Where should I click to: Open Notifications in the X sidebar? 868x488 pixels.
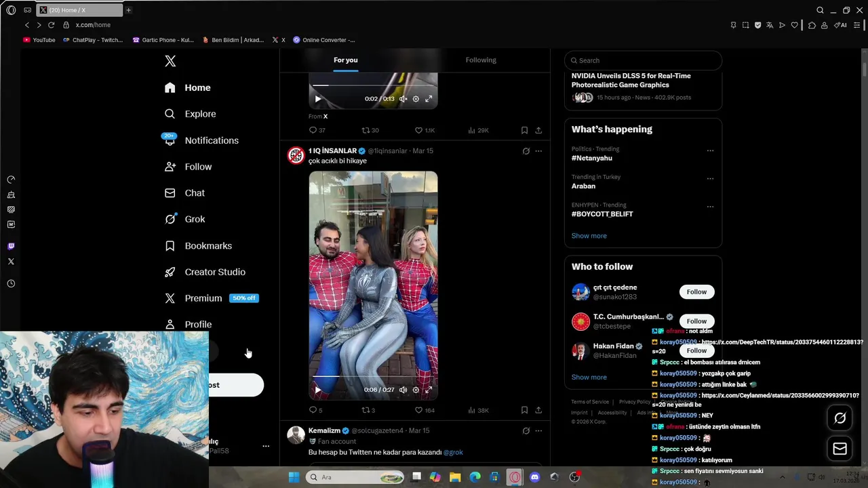click(x=201, y=140)
